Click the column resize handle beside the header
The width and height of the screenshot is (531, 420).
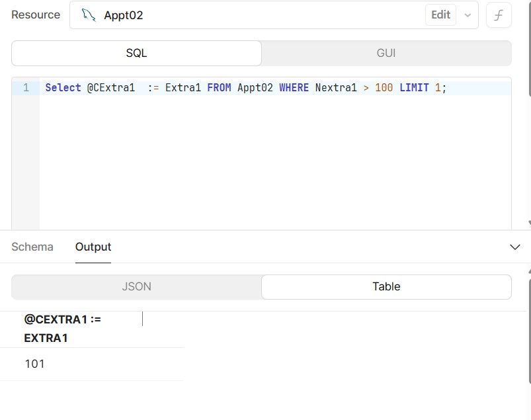click(142, 320)
